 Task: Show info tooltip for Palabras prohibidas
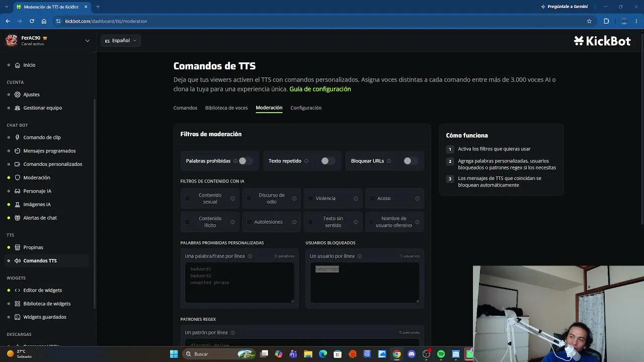235,161
